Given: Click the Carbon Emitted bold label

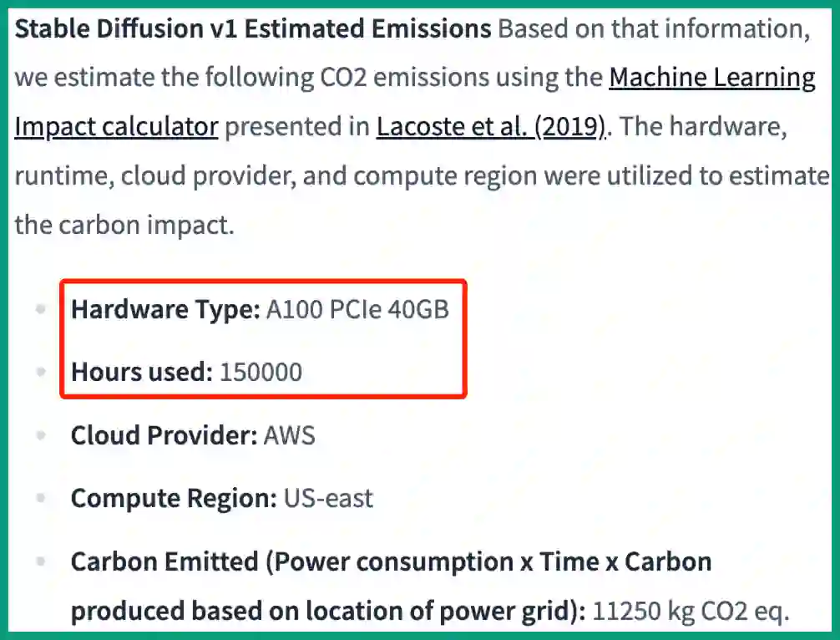Looking at the screenshot, I should [x=391, y=561].
